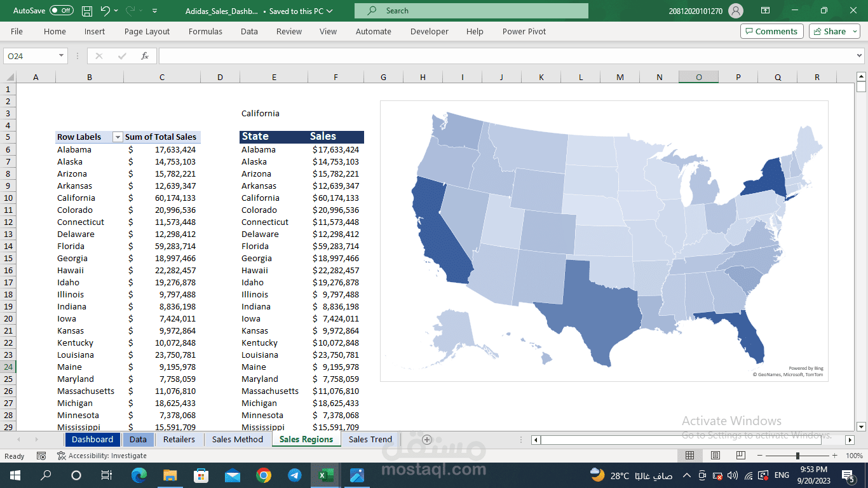Open the Sales Method sheet tab

coord(238,439)
